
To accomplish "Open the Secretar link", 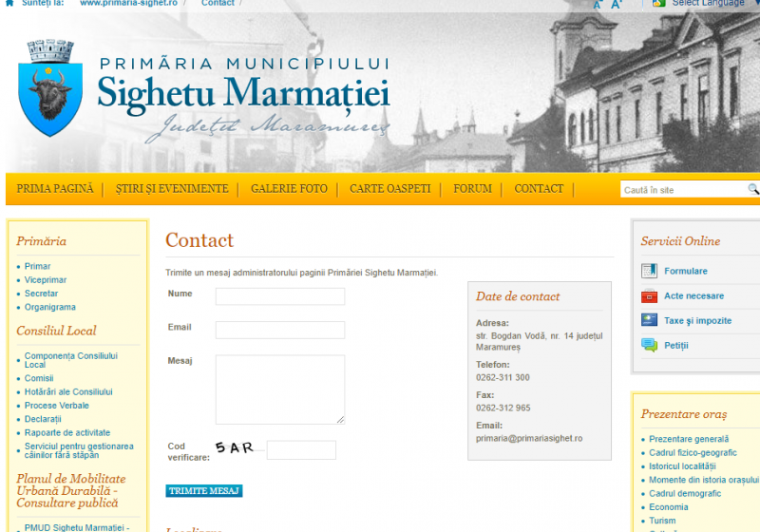I will 41,294.
